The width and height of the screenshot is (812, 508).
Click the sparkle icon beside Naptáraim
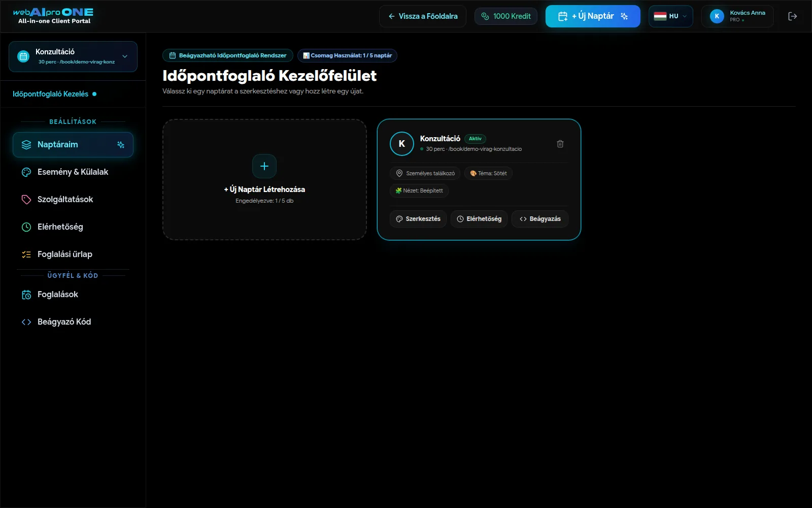pyautogui.click(x=121, y=145)
